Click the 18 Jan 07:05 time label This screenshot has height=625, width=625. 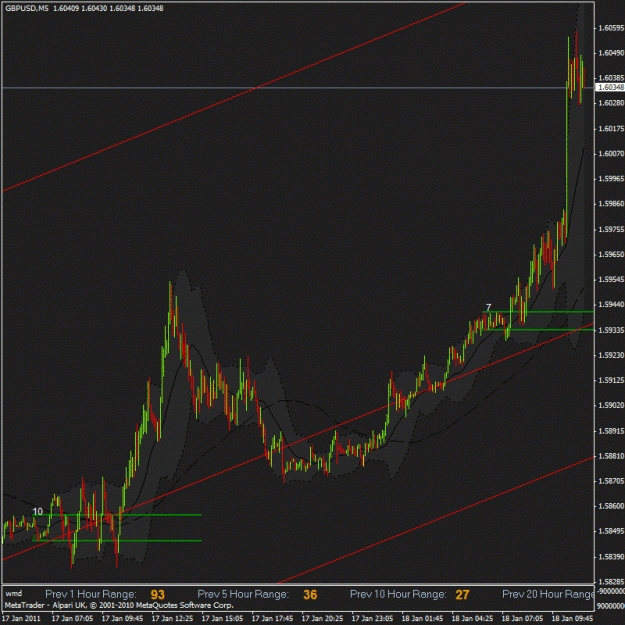[x=522, y=618]
